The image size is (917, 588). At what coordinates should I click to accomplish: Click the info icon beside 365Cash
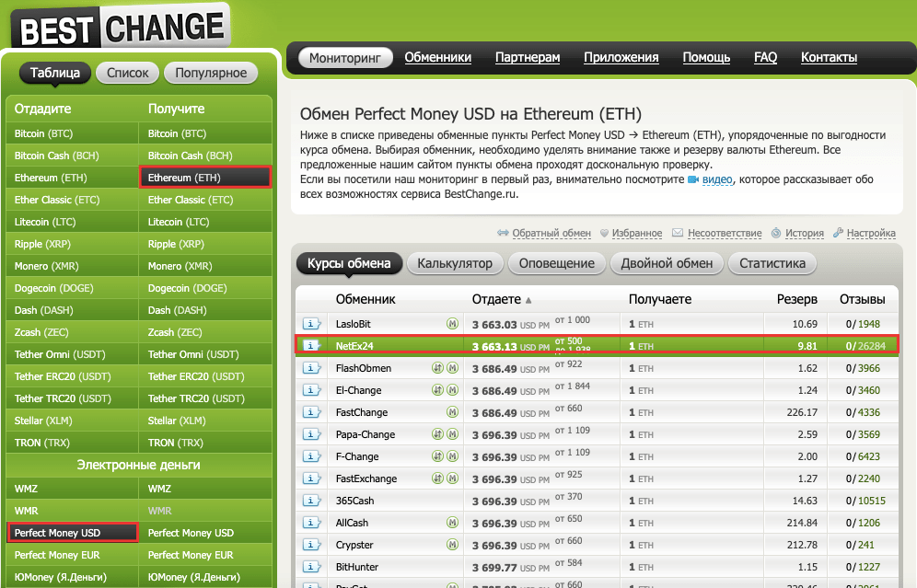pyautogui.click(x=310, y=501)
